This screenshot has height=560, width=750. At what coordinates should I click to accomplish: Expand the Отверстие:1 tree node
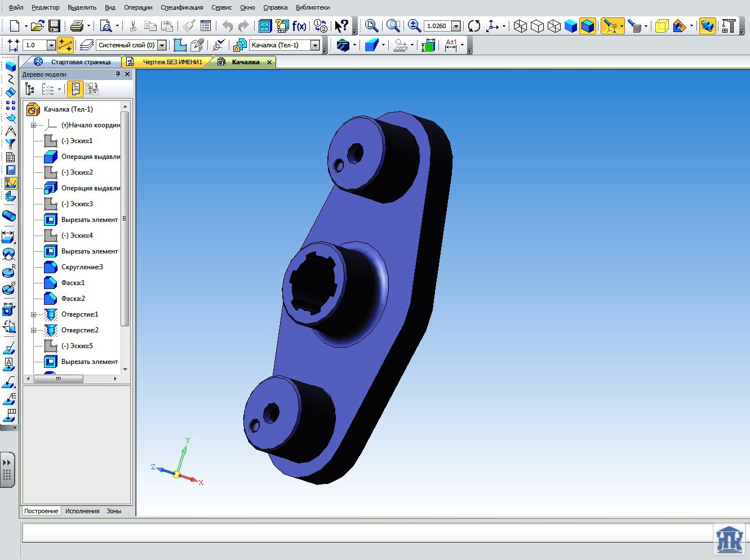(34, 314)
